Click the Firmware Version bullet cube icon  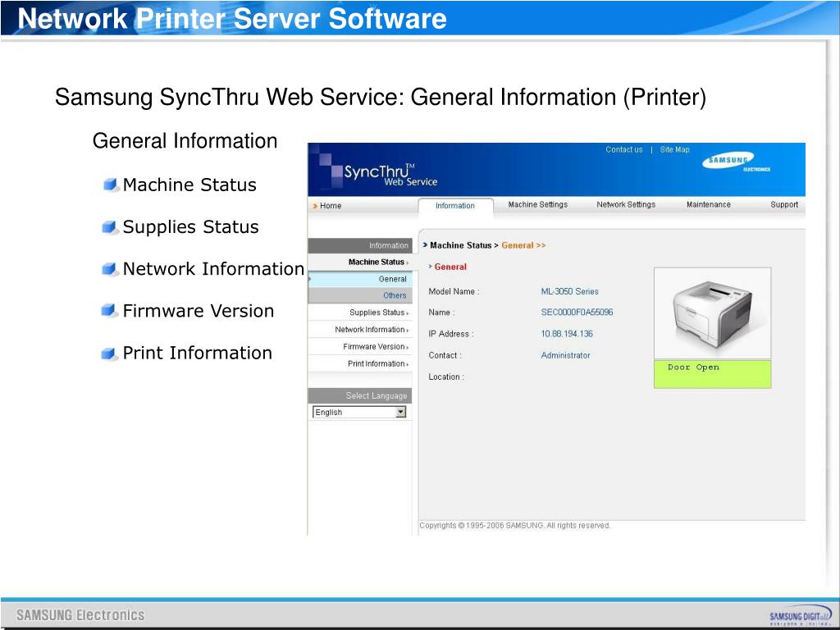click(111, 311)
